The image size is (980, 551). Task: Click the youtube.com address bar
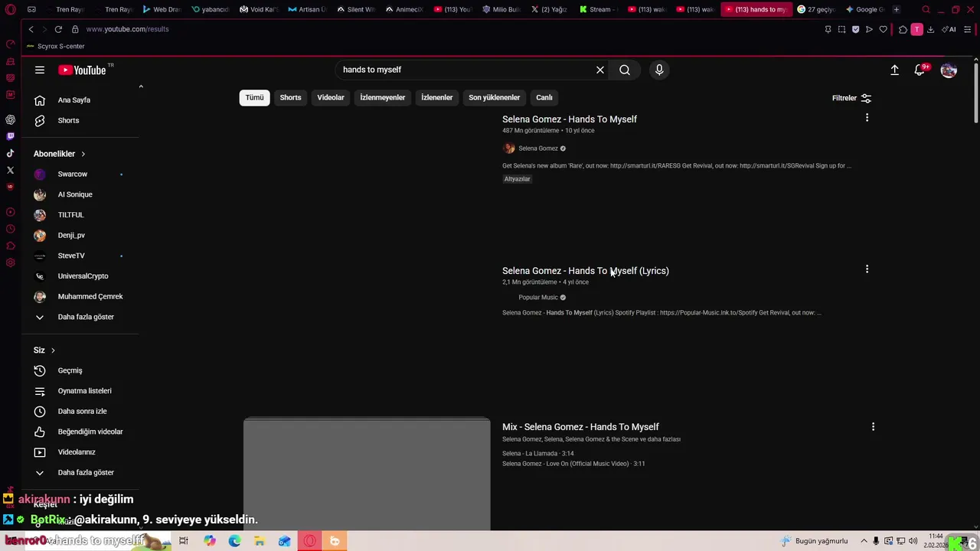click(x=127, y=29)
